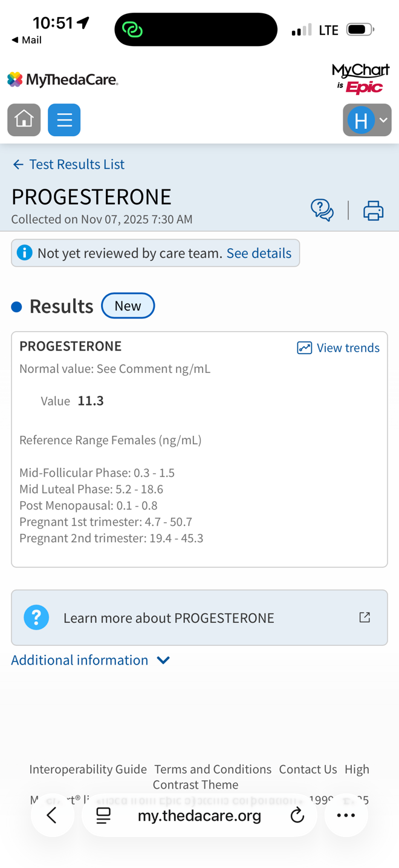Open See details link
399x868 pixels.
[x=259, y=253]
